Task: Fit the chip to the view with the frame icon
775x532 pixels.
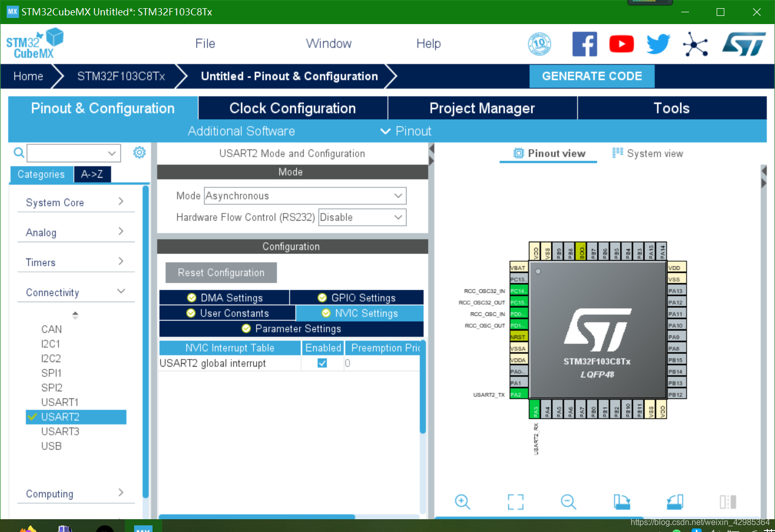Action: click(515, 502)
